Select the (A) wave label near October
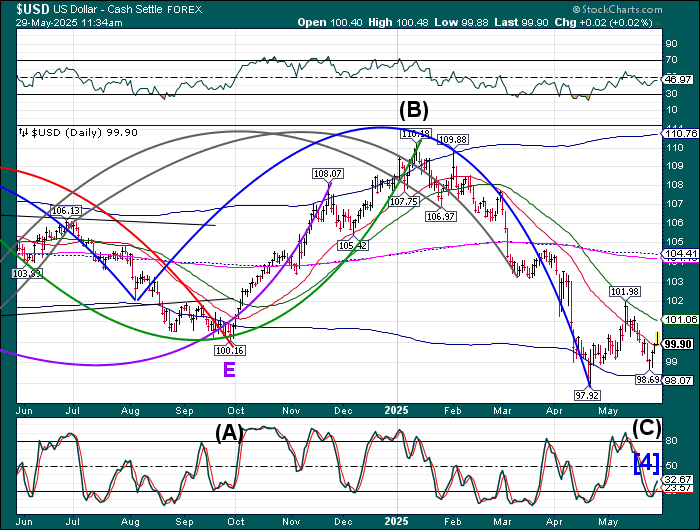This screenshot has height=530, width=700. coord(228,431)
